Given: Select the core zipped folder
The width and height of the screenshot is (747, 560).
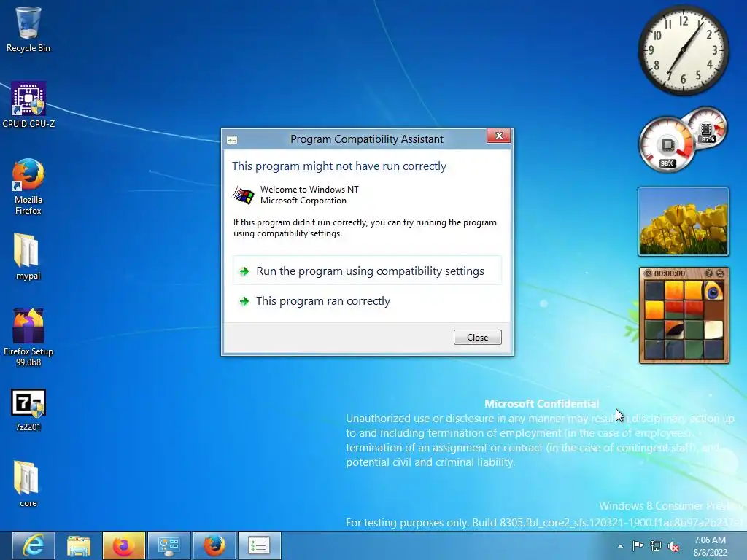Looking at the screenshot, I should 28,484.
